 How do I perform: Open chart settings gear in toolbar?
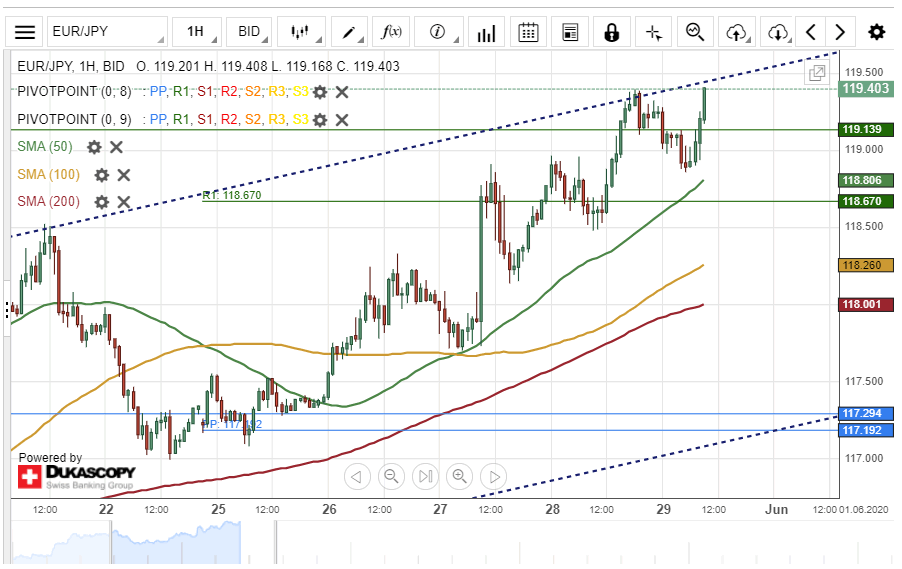876,32
